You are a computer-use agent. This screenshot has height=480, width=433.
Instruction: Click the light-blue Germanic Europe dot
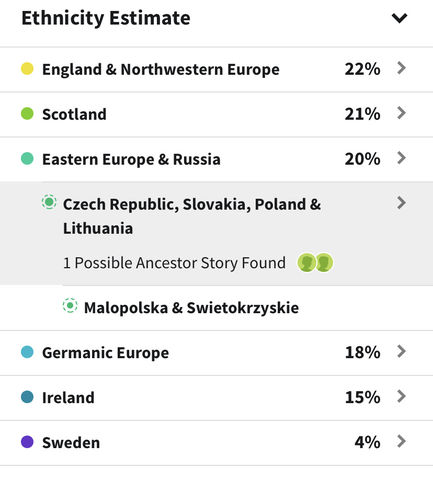[x=27, y=352]
